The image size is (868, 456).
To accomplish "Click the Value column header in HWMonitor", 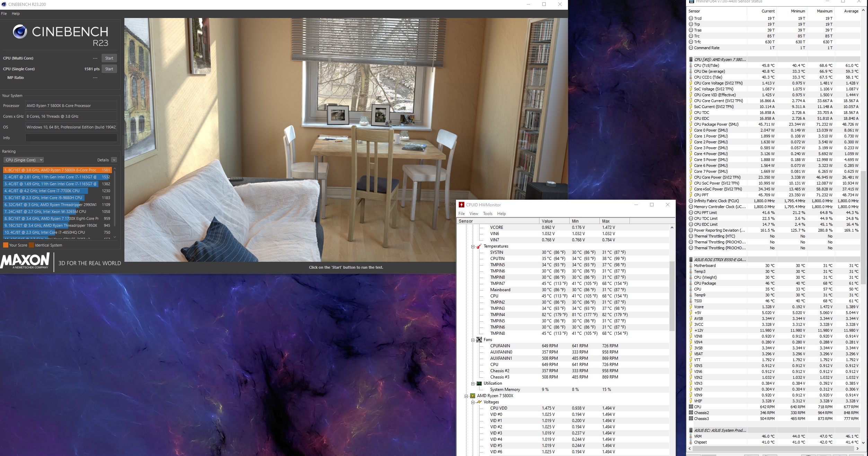I will tap(554, 221).
